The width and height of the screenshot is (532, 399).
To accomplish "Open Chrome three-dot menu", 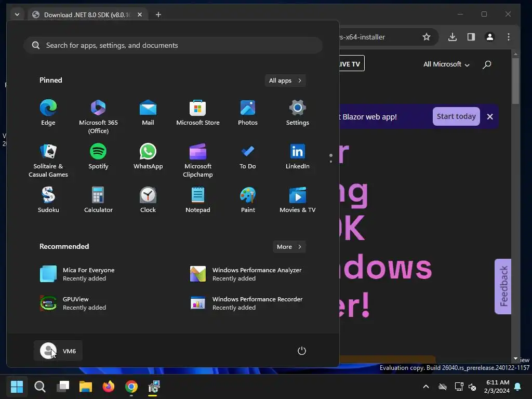I will click(508, 37).
